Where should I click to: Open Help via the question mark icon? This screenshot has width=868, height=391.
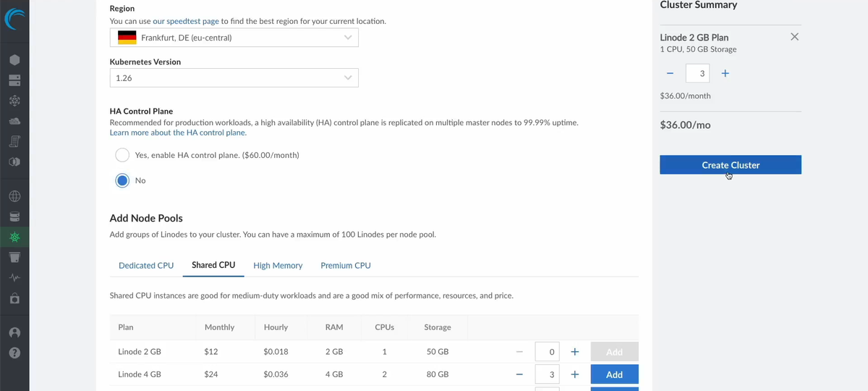(x=14, y=353)
